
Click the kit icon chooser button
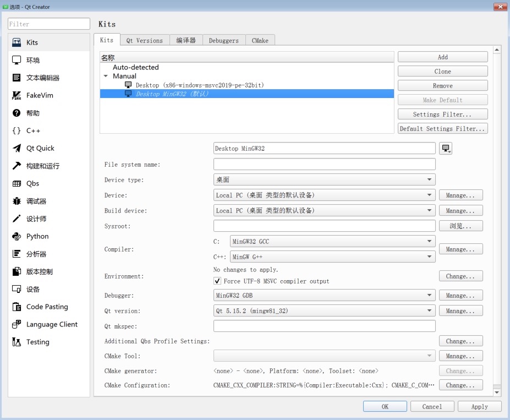point(446,149)
